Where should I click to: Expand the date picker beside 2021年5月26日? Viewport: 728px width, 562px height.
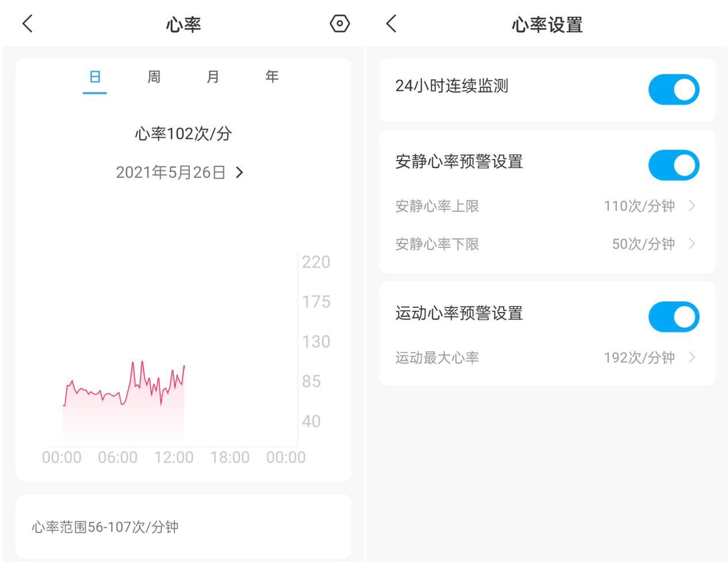[241, 171]
